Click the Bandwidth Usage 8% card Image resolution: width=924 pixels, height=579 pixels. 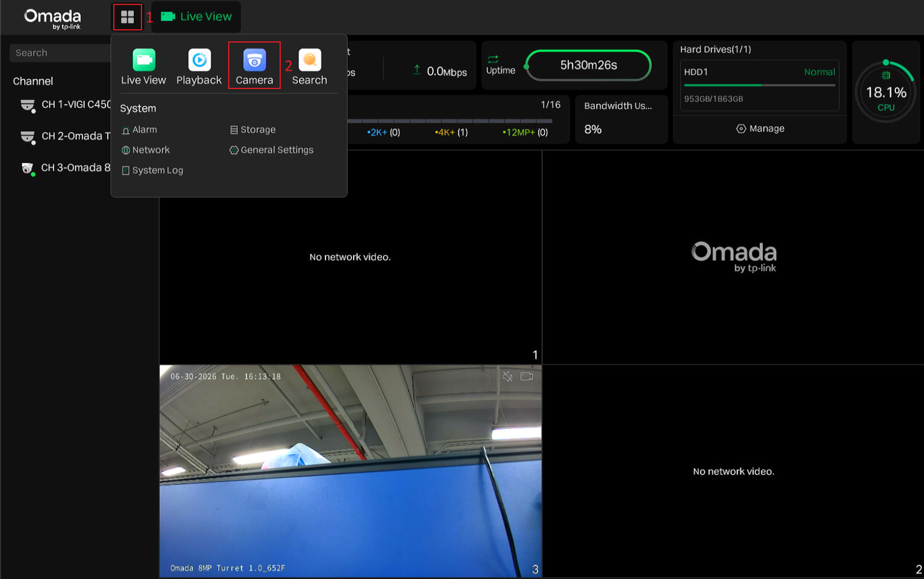[622, 119]
